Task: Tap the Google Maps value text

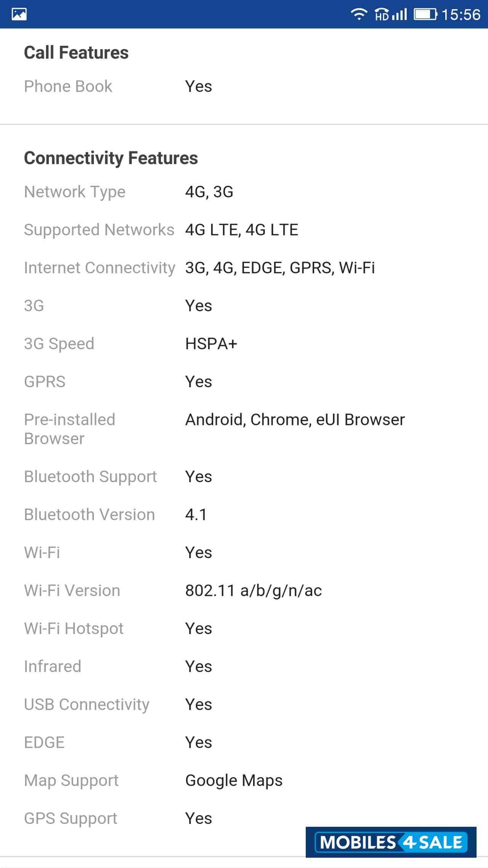Action: [x=234, y=780]
